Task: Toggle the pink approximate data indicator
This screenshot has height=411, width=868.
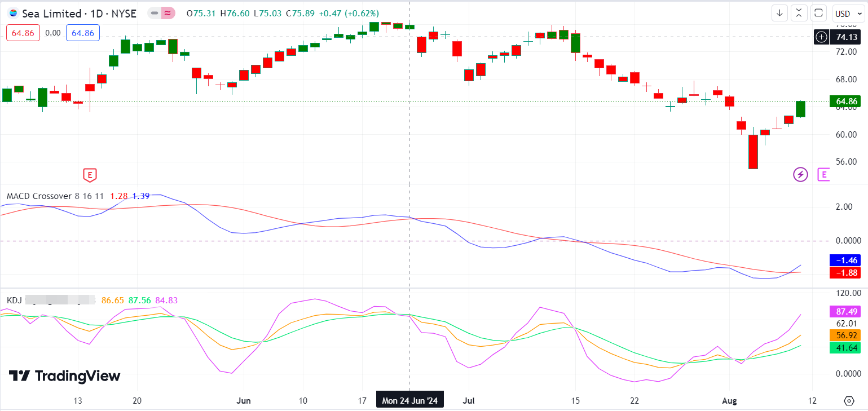Action: (x=168, y=13)
